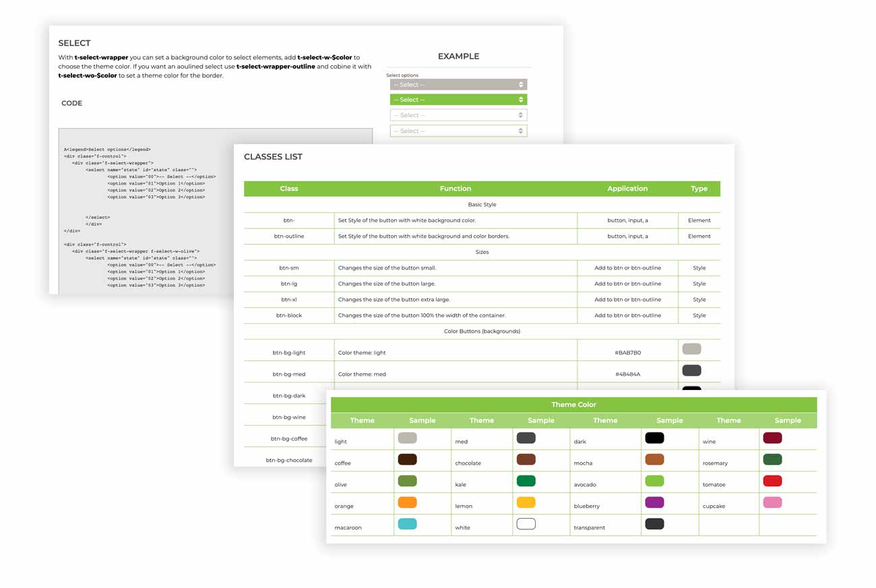Click the btn-outline class cell
Image resolution: width=876 pixels, height=588 pixels.
(289, 236)
